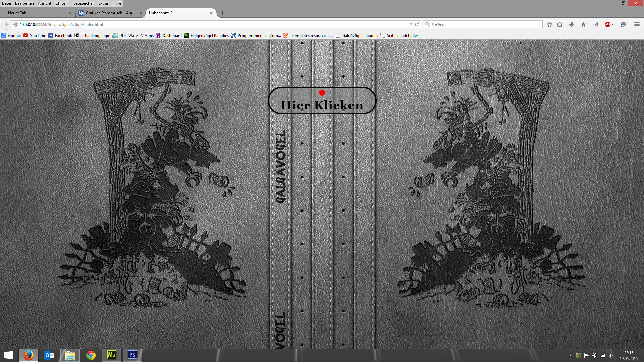Open the bookmarks list icon
This screenshot has height=362, width=644.
tap(560, 24)
